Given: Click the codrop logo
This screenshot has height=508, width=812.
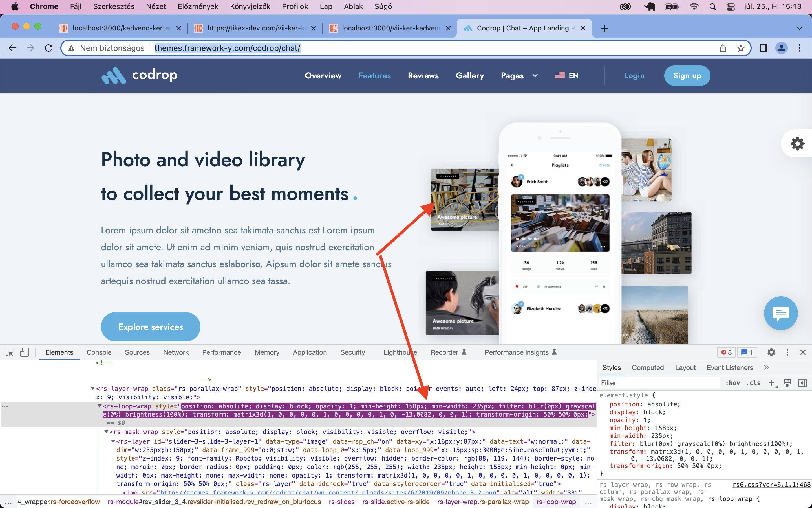Looking at the screenshot, I should (x=139, y=75).
